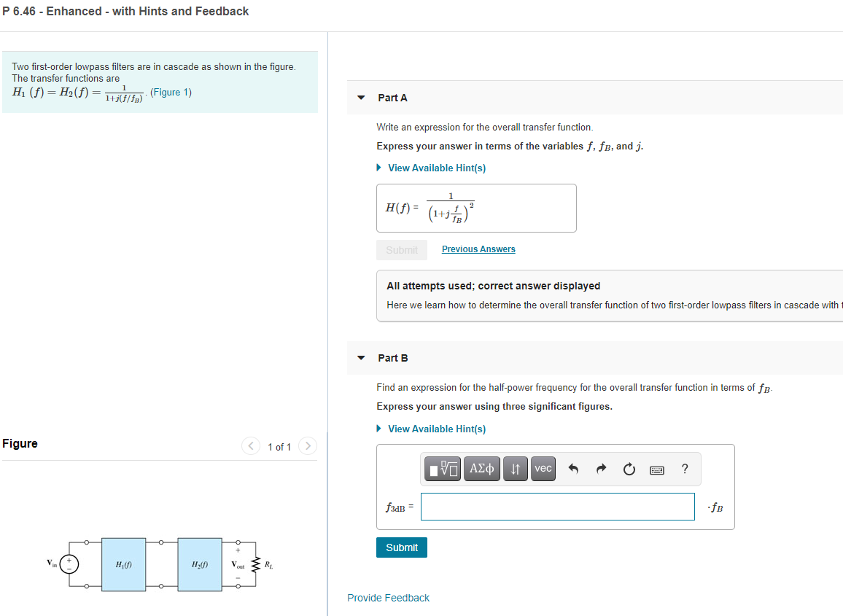Submit the Part B answer
843x616 pixels.
tap(401, 547)
